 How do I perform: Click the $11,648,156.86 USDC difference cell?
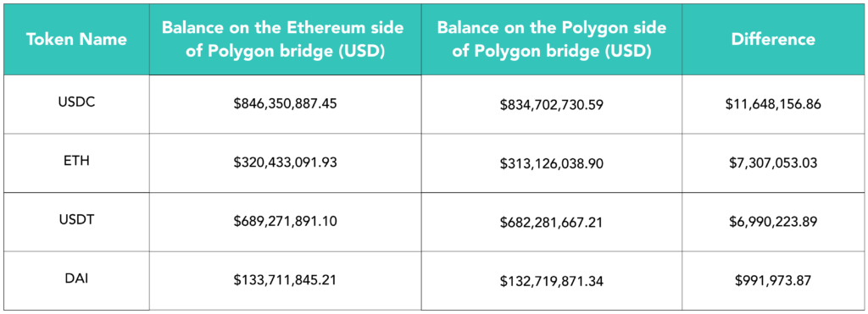click(x=773, y=104)
